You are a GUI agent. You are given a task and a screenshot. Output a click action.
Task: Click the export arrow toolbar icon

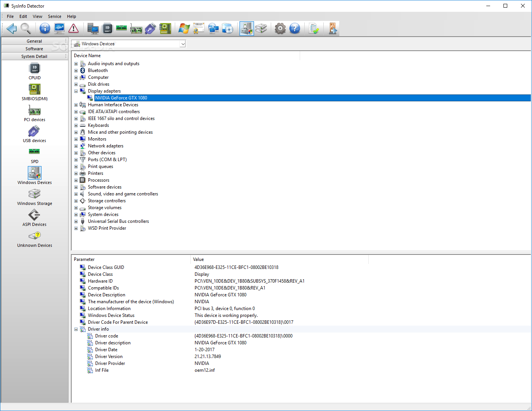[x=333, y=28]
